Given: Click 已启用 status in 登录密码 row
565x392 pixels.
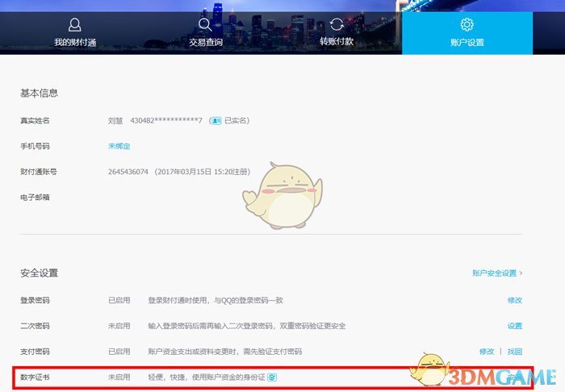Looking at the screenshot, I should click(119, 300).
